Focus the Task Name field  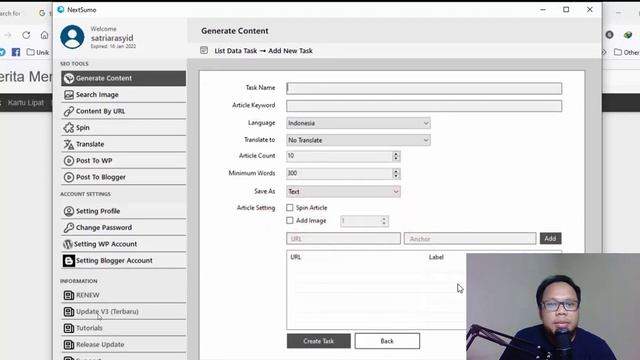coord(424,88)
